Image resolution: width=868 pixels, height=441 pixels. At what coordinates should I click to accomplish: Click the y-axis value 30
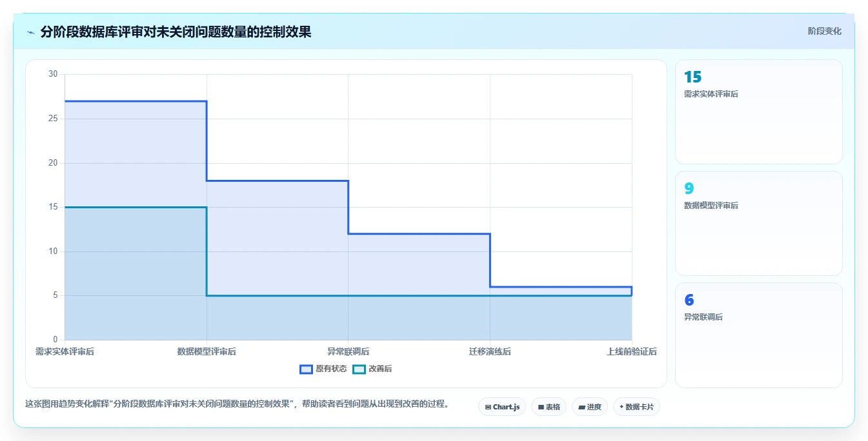[x=53, y=74]
